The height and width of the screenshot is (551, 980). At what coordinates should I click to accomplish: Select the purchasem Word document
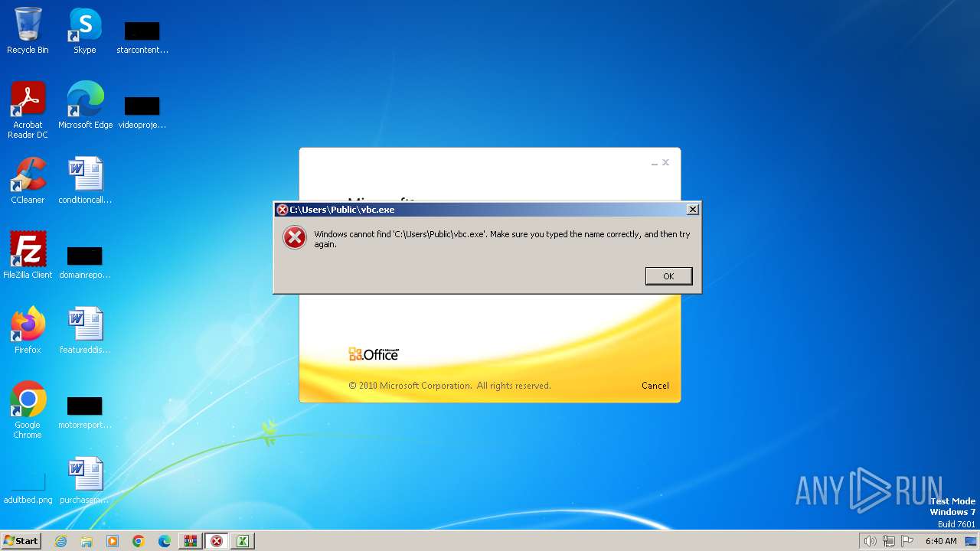85,481
